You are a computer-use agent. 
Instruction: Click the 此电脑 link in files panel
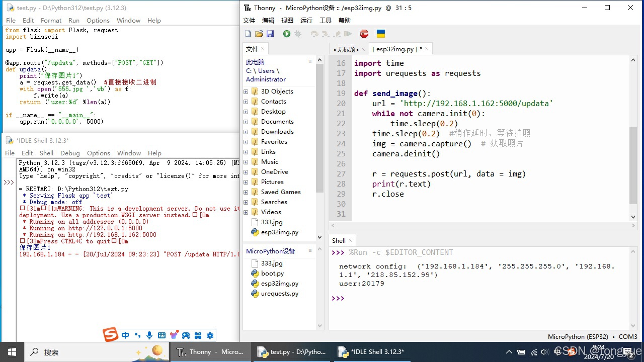[x=255, y=62]
